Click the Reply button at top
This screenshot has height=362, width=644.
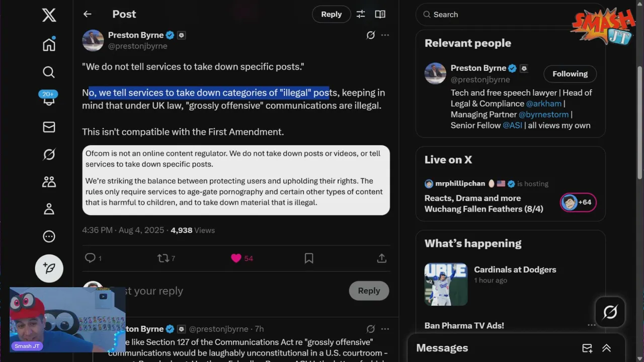tap(331, 14)
